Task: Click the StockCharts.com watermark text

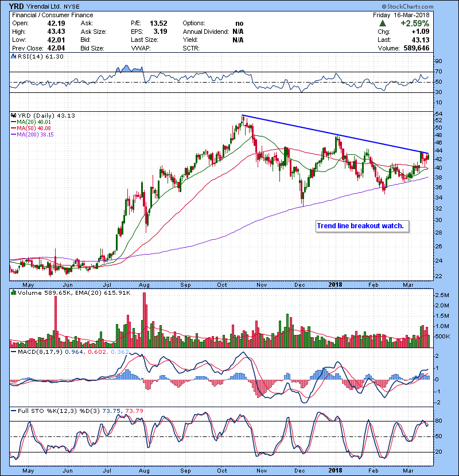Action: [x=407, y=6]
